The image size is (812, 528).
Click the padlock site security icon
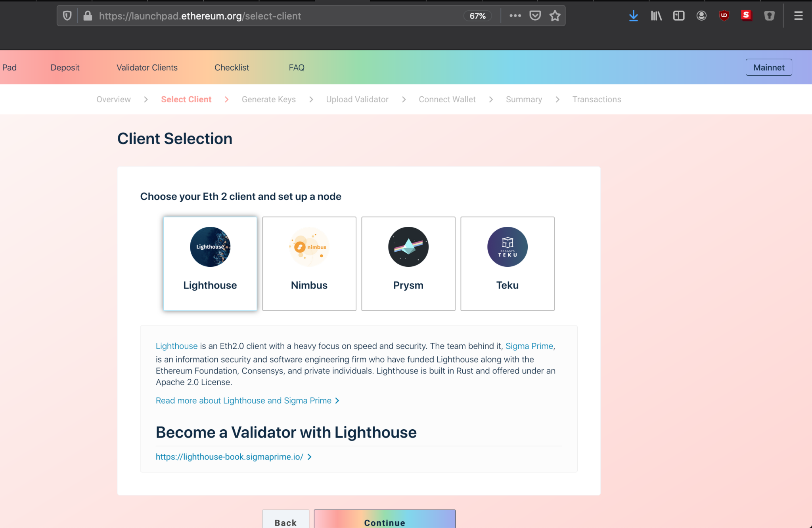(x=88, y=16)
